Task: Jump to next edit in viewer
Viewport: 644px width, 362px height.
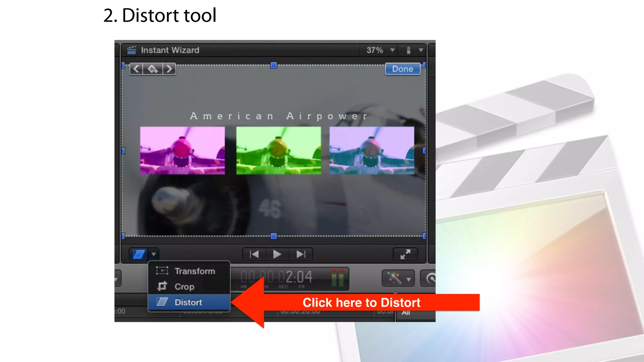Action: point(301,254)
